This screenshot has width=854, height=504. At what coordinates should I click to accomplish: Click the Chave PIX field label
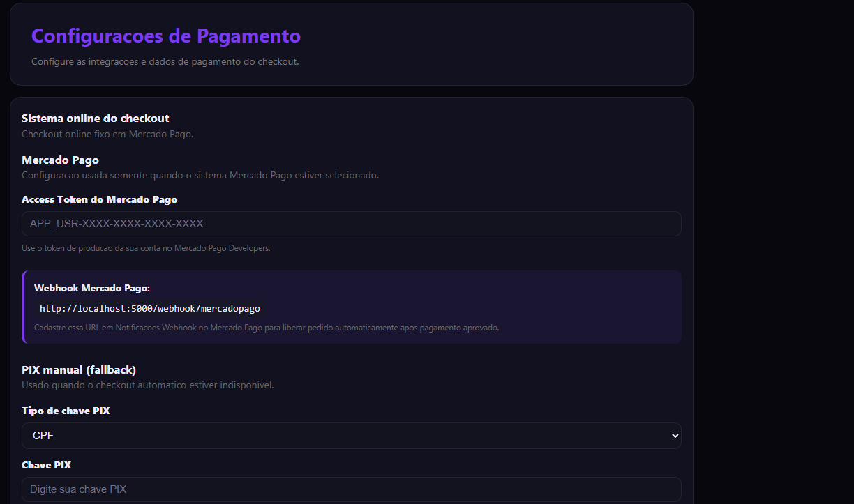(x=47, y=465)
